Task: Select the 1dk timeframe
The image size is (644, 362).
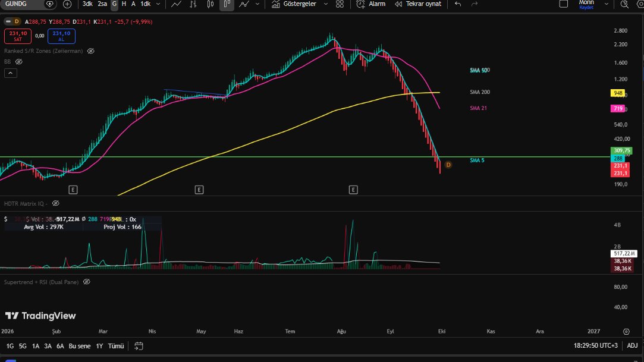Action: point(146,4)
